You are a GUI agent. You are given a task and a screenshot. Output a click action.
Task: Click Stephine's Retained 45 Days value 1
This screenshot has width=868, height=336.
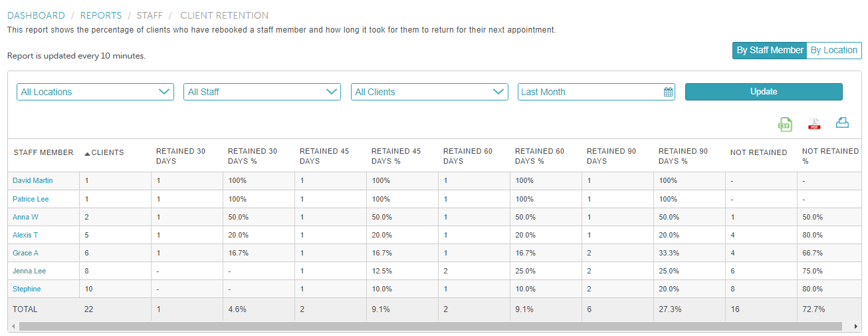302,289
